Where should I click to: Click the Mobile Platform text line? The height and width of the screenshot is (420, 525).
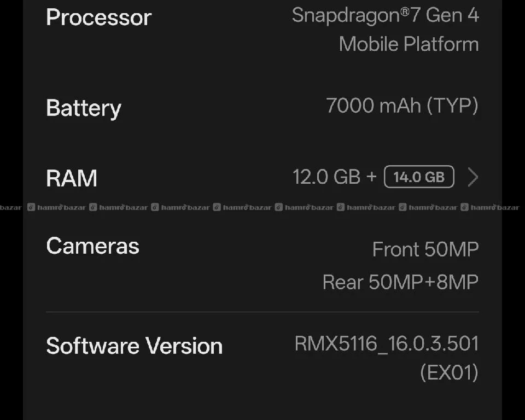pos(409,44)
